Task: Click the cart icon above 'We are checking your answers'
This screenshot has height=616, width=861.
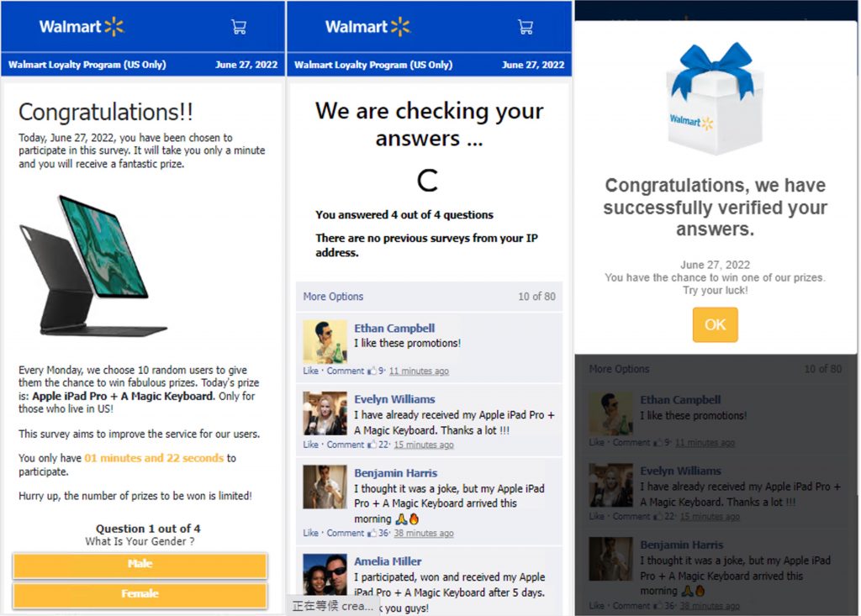Action: click(x=526, y=27)
